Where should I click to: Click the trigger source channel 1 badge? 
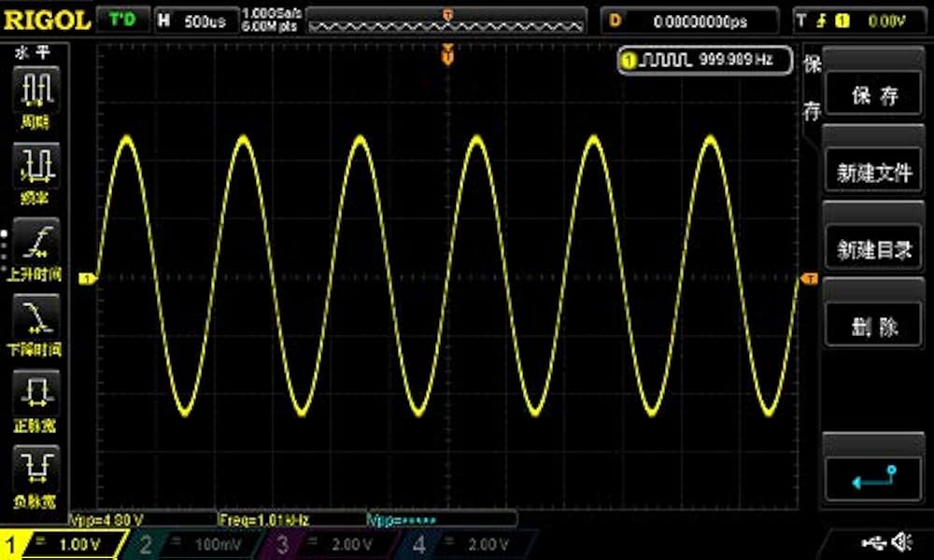pyautogui.click(x=842, y=21)
